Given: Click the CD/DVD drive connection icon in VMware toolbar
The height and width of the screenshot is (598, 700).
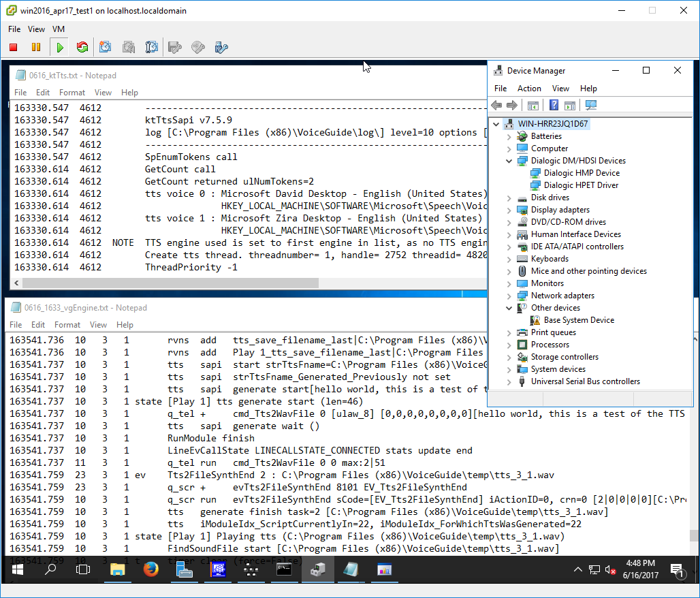Looking at the screenshot, I should [x=197, y=48].
